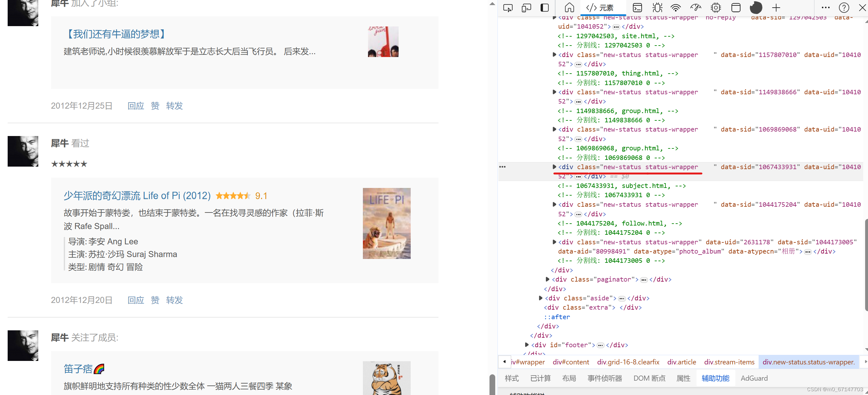Open the Life of Pi movie link
This screenshot has height=395, width=868.
pyautogui.click(x=137, y=196)
